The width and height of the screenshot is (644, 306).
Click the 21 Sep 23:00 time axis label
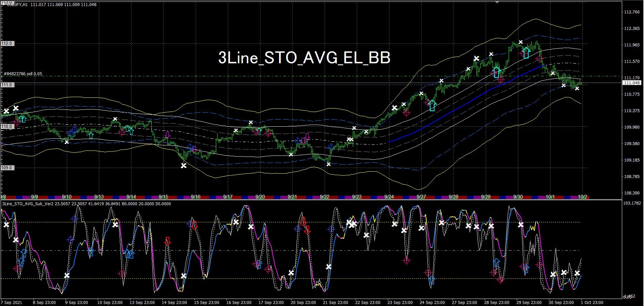point(335,302)
